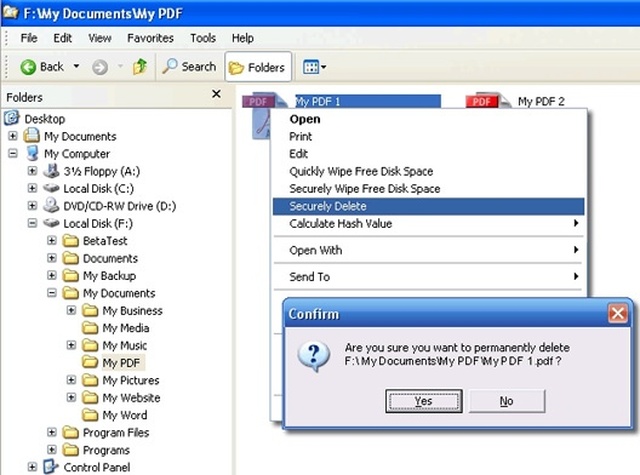This screenshot has width=640, height=475.
Task: Close the Folders side panel
Action: tap(216, 94)
